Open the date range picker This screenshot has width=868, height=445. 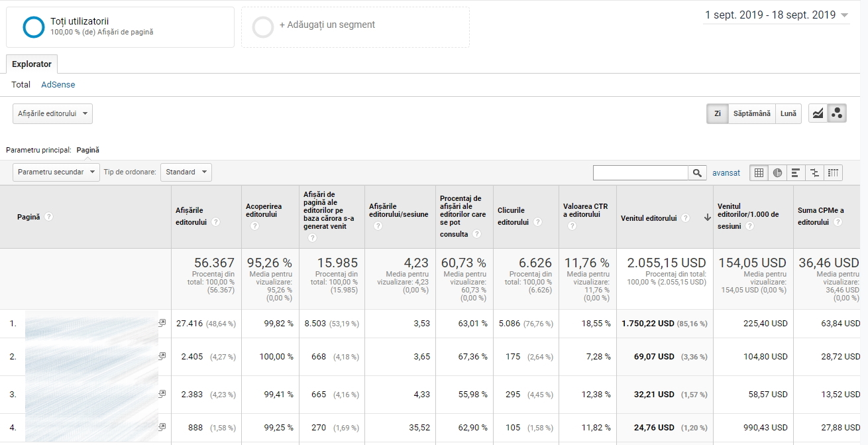(x=777, y=15)
